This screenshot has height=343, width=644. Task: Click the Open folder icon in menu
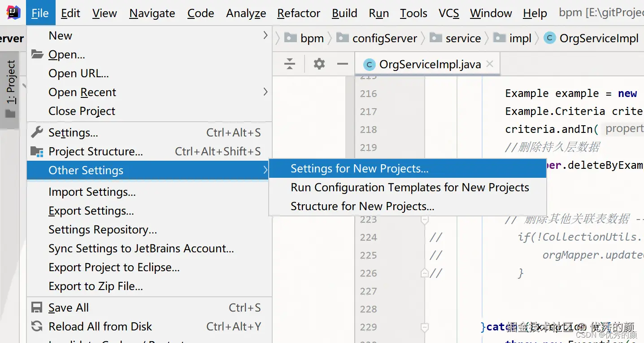click(37, 54)
